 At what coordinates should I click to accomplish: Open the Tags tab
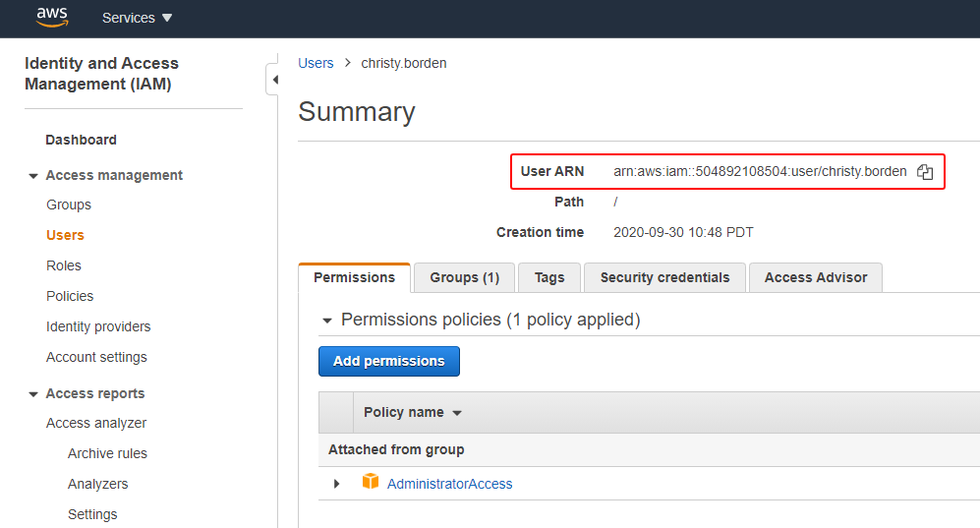click(549, 277)
